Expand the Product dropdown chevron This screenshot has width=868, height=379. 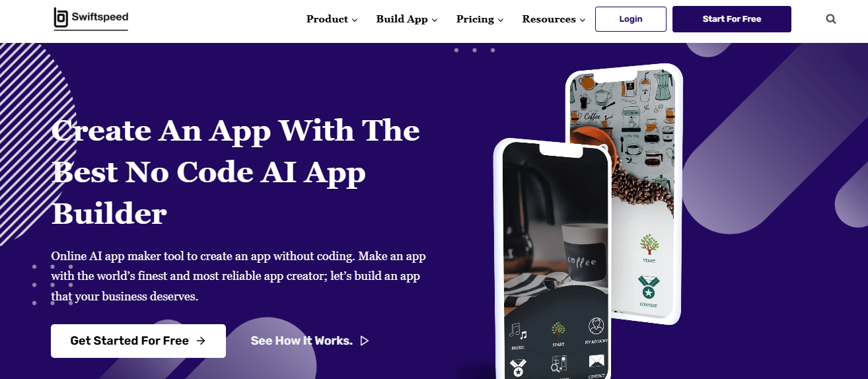[x=355, y=20]
